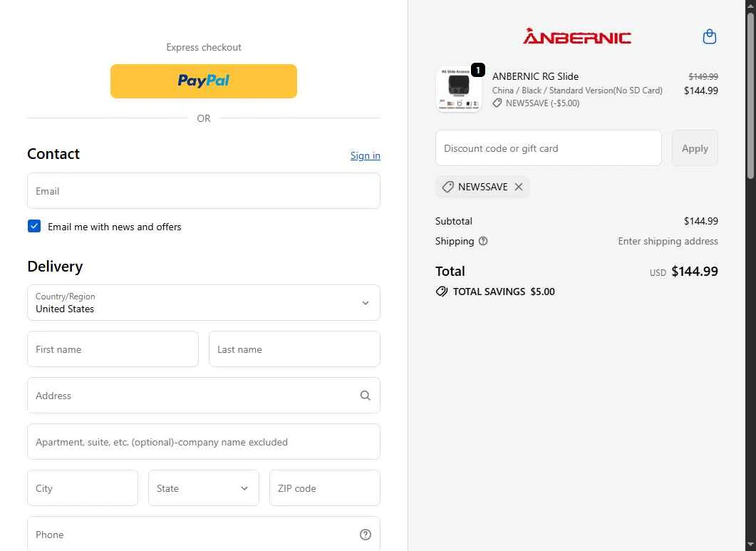Viewport: 756px width, 551px height.
Task: Click the Last name field
Action: (294, 349)
